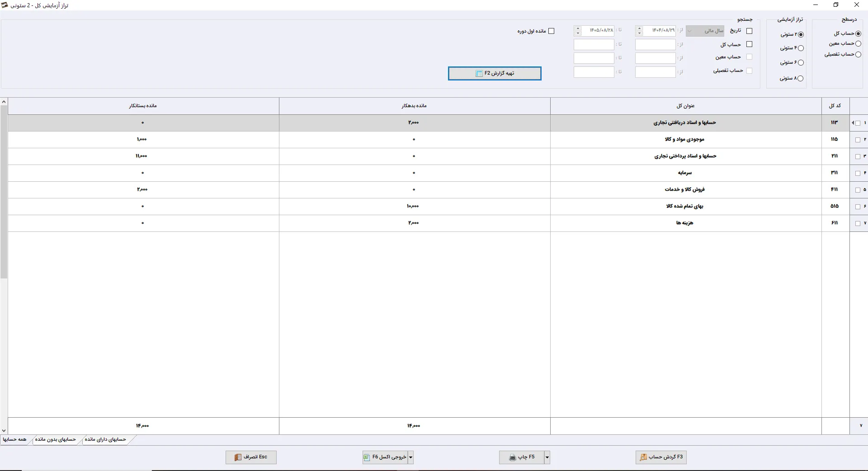This screenshot has height=471, width=868.
Task: Click the start date spinner next to ۱۴۰۴/۰۸/۲۹
Action: click(x=639, y=31)
